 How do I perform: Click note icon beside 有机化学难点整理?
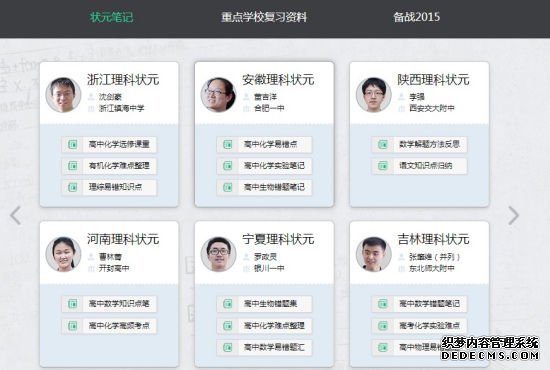[73, 166]
